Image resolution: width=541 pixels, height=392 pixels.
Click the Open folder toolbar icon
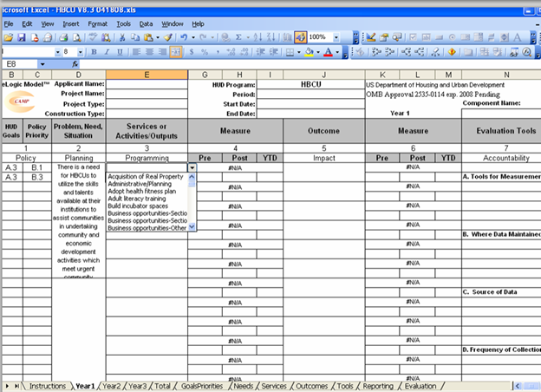pos(8,37)
